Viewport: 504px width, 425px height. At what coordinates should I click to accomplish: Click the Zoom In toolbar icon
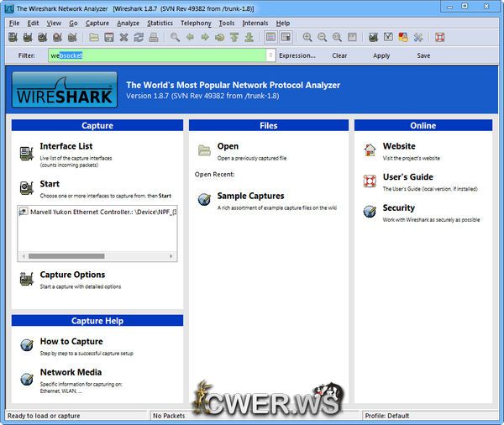tap(307, 37)
